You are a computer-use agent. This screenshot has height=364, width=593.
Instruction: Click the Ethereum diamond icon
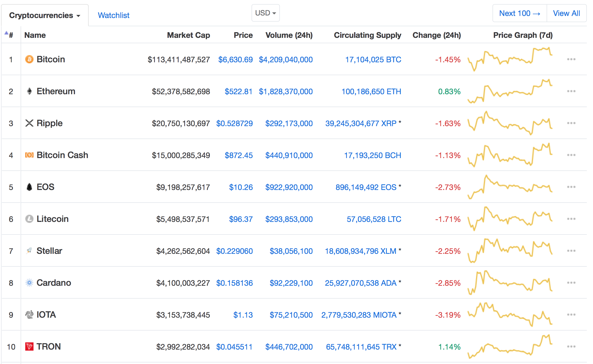pos(29,91)
